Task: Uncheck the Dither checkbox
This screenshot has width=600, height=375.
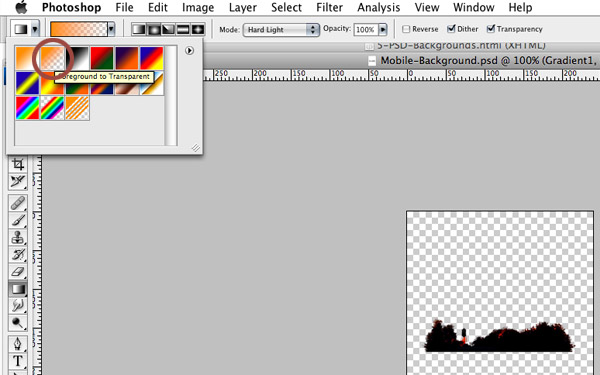Action: pyautogui.click(x=452, y=29)
